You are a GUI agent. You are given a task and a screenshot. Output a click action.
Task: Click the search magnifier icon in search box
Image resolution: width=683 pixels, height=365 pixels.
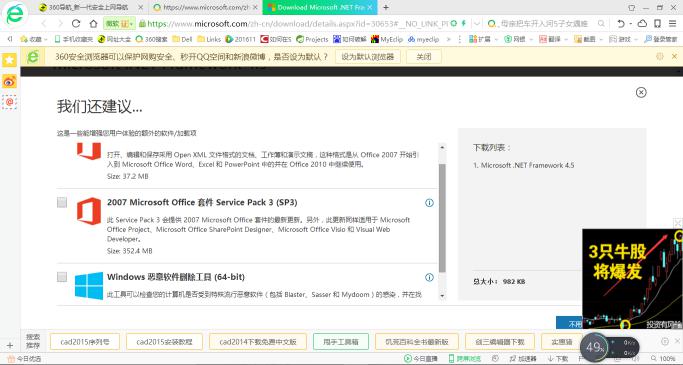(601, 24)
